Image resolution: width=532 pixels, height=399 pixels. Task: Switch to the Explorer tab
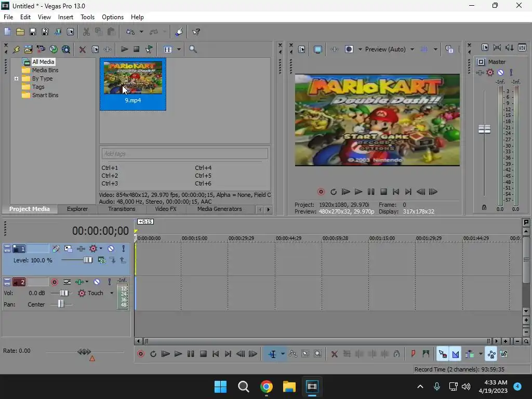77,209
